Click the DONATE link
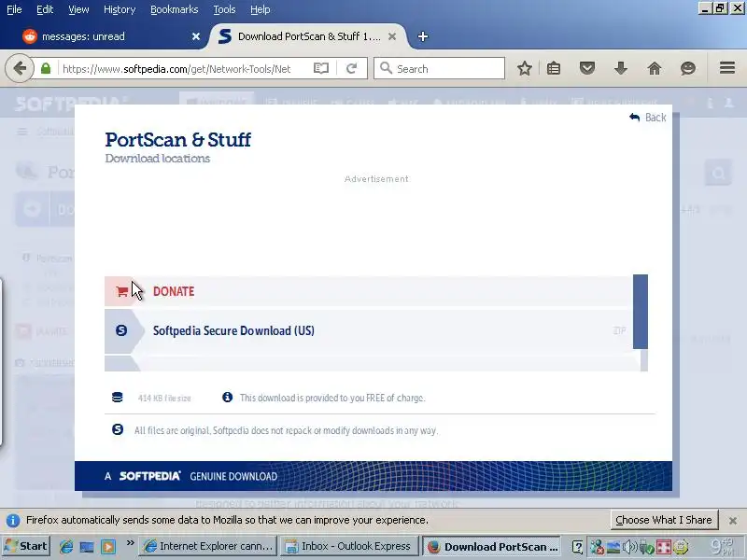Screen dimensions: 747x560 174,291
